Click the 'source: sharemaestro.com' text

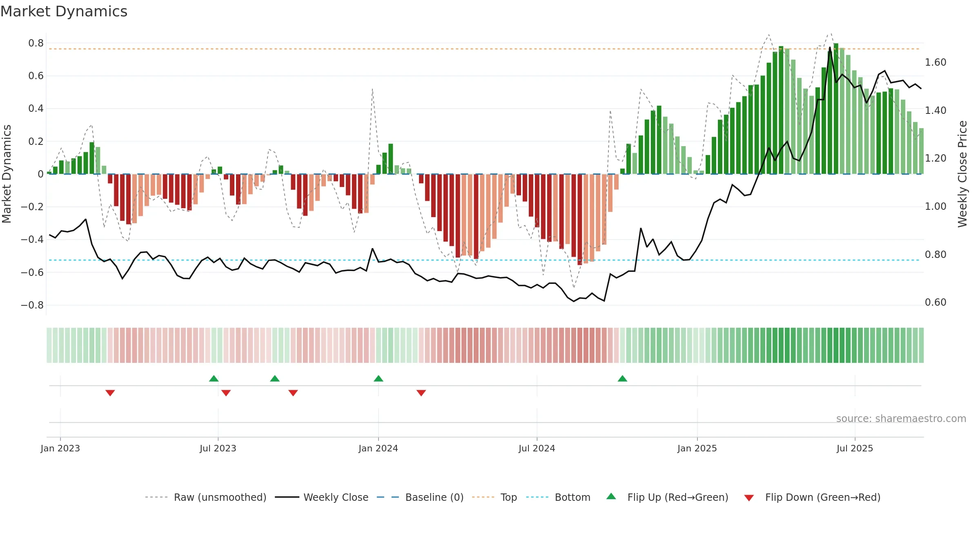coord(901,418)
